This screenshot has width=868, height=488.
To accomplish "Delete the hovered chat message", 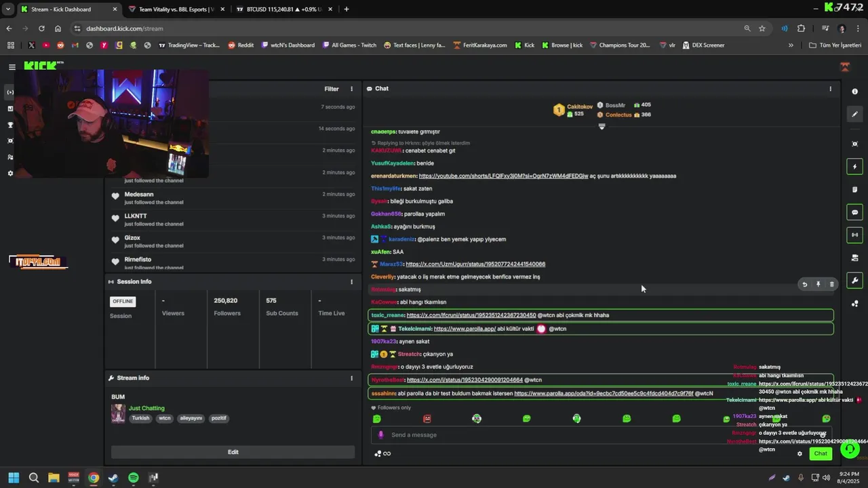I will pos(832,285).
